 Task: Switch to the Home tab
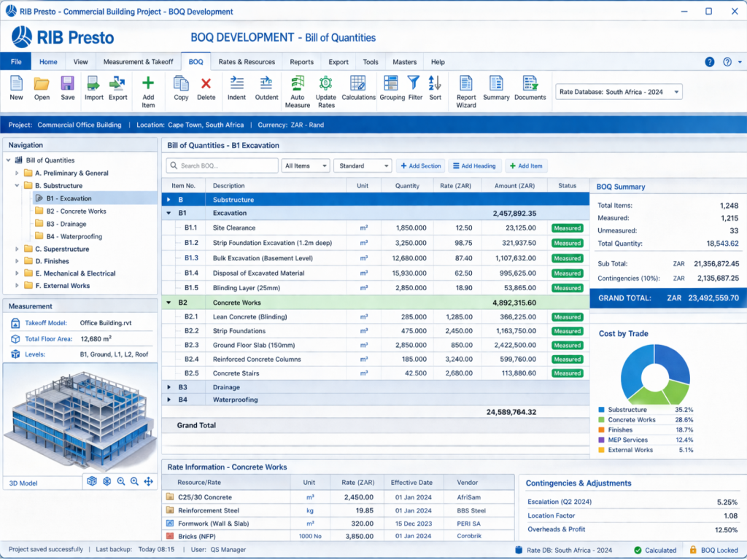tap(48, 62)
